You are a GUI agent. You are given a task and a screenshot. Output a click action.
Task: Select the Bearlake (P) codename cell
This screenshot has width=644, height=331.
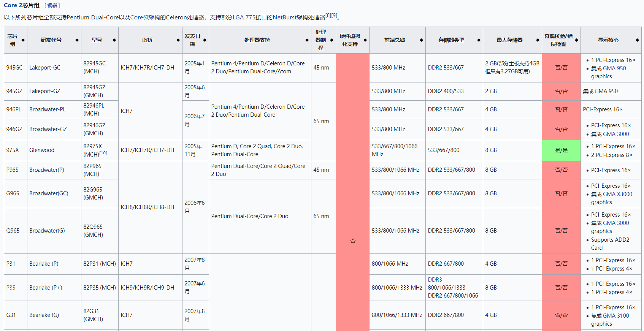(54, 264)
